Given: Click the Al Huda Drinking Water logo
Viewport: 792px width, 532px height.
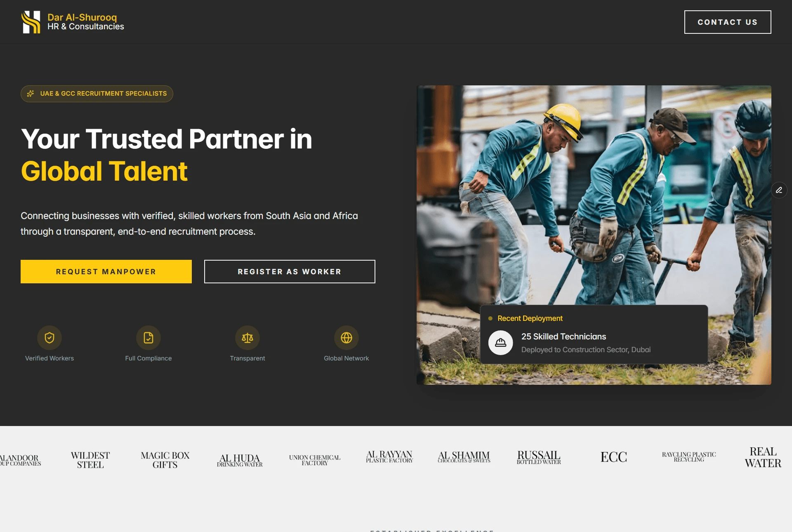Looking at the screenshot, I should point(240,460).
